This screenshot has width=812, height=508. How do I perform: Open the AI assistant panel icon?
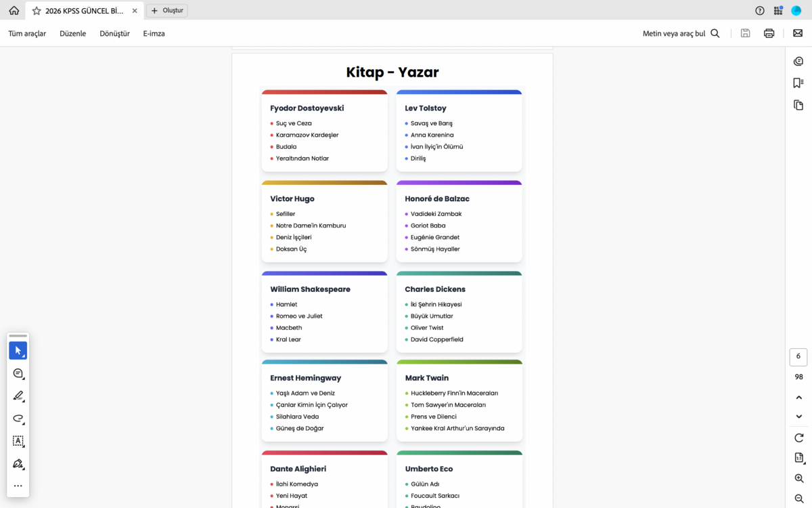click(x=798, y=62)
